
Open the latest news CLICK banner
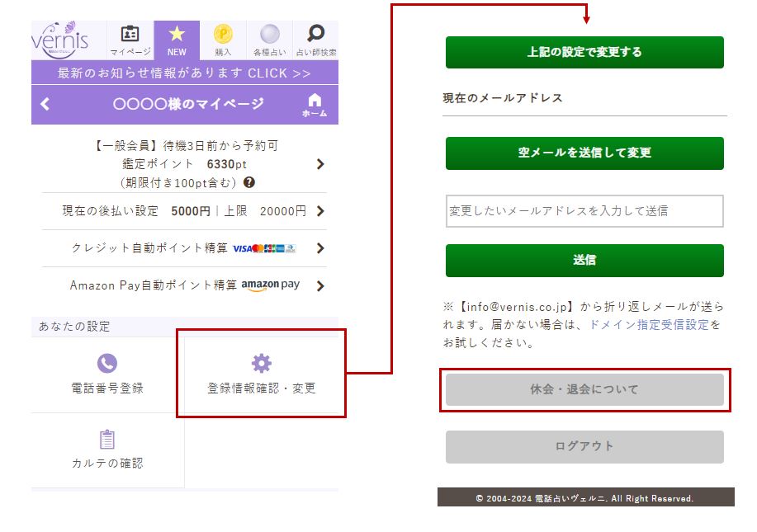182,73
